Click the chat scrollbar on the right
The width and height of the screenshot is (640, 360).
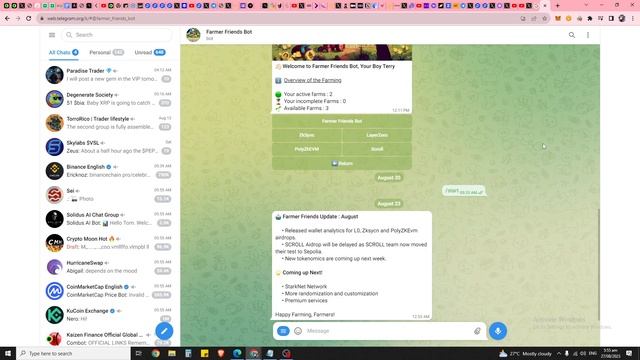(x=598, y=264)
